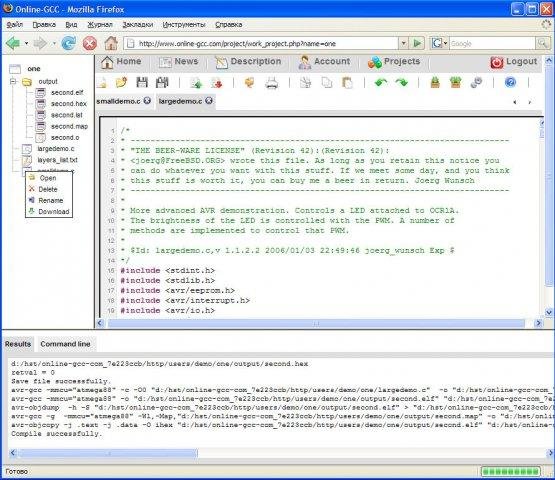The height and width of the screenshot is (480, 555).
Task: Switch to the smalldemo.c editor tab
Action: click(x=118, y=101)
